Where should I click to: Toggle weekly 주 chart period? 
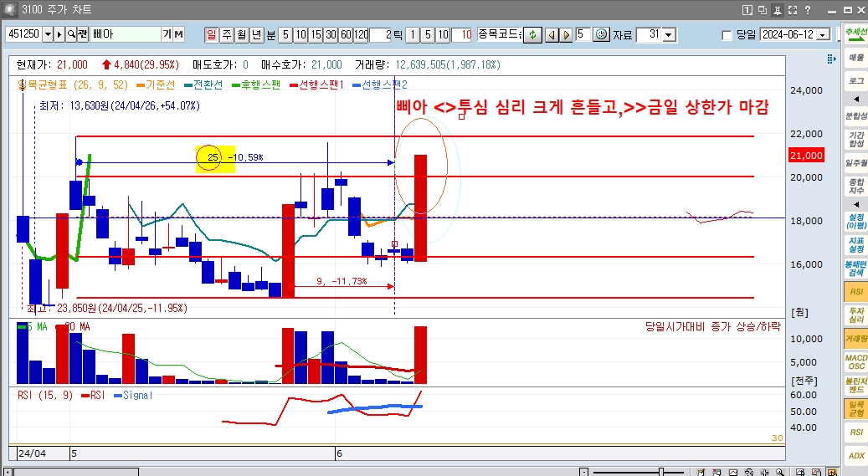226,35
